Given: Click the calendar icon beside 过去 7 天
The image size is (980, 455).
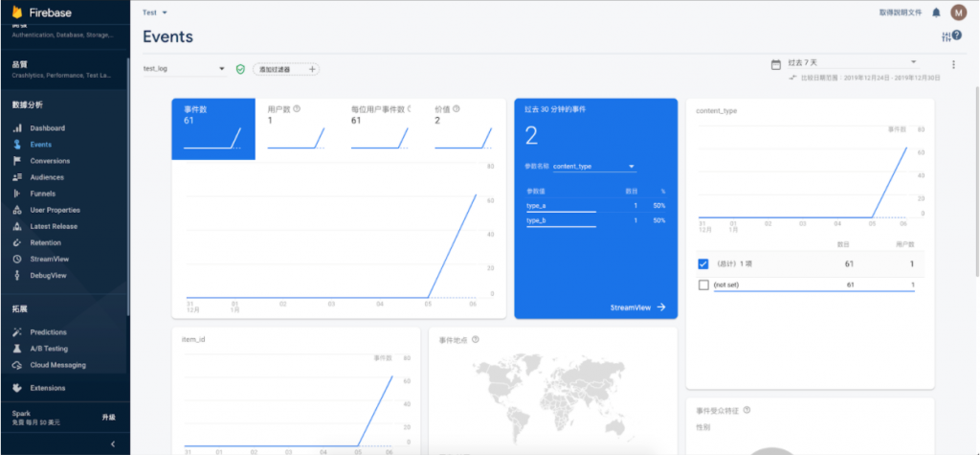Looking at the screenshot, I should (x=775, y=64).
